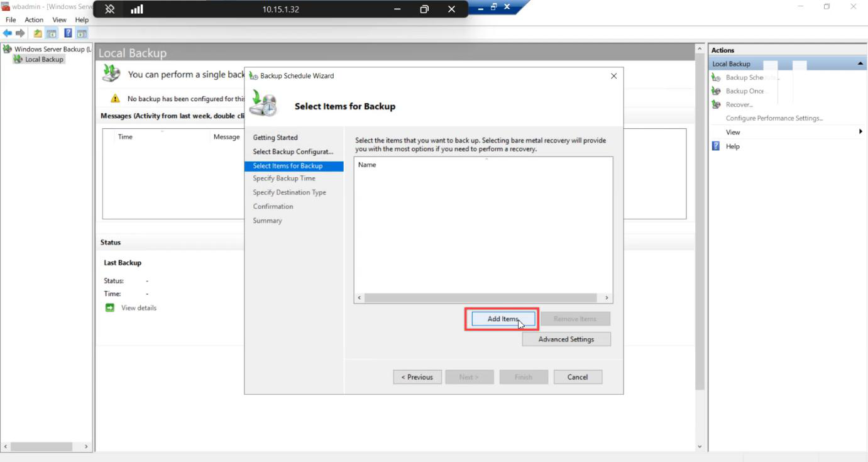868x462 pixels.
Task: Click the green View details arrow icon
Action: (110, 307)
